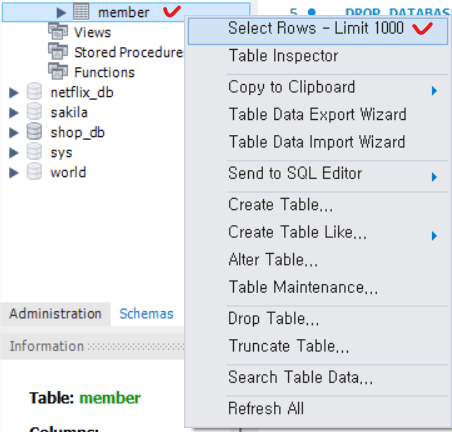Screen dimensions: 452x432
Task: Click the Functions folder icon
Action: (58, 71)
